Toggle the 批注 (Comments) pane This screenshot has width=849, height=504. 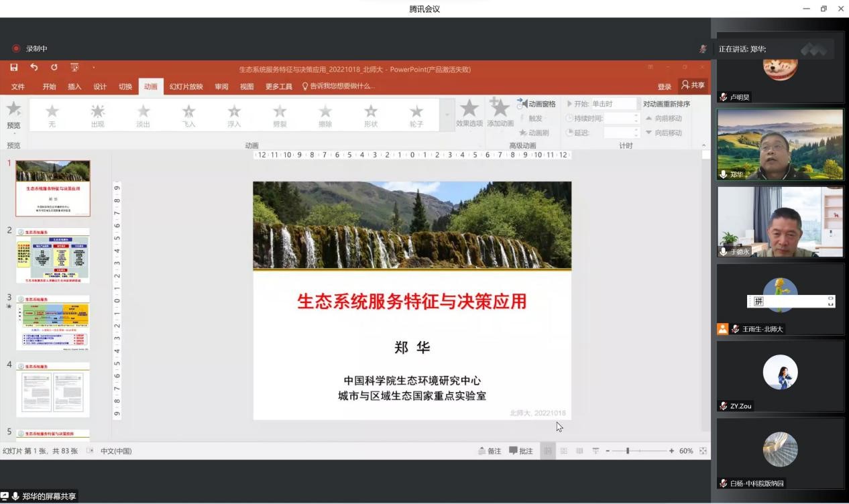[521, 451]
